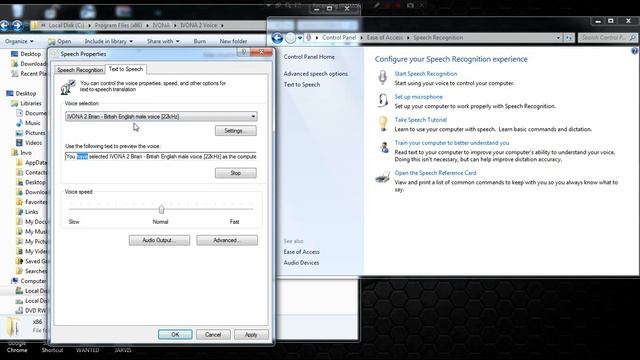Open the Control Panel address bar history dropdown
Screen dimensions: 640x360
pyautogui.click(x=558, y=38)
